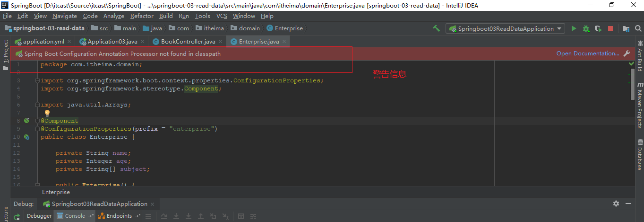Run with Coverage using shield icon
The image size is (644, 222).
[598, 28]
